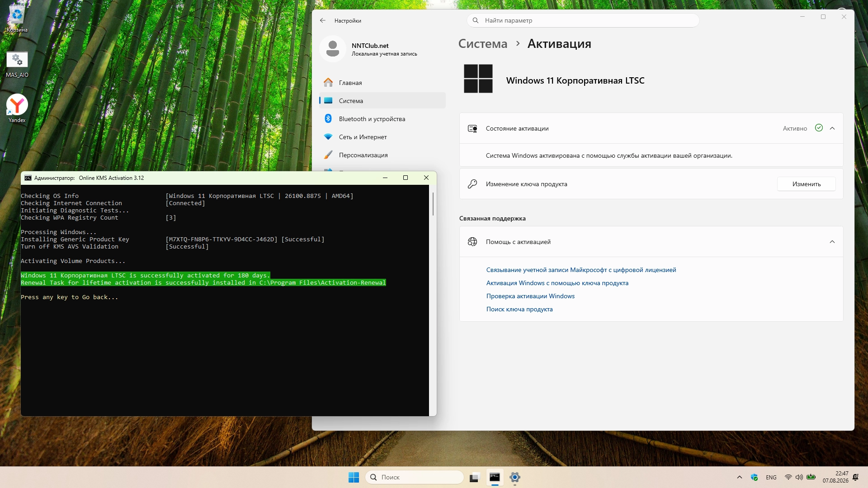The image size is (868, 488).
Task: Show hidden tray icons chevron
Action: pos(740,477)
